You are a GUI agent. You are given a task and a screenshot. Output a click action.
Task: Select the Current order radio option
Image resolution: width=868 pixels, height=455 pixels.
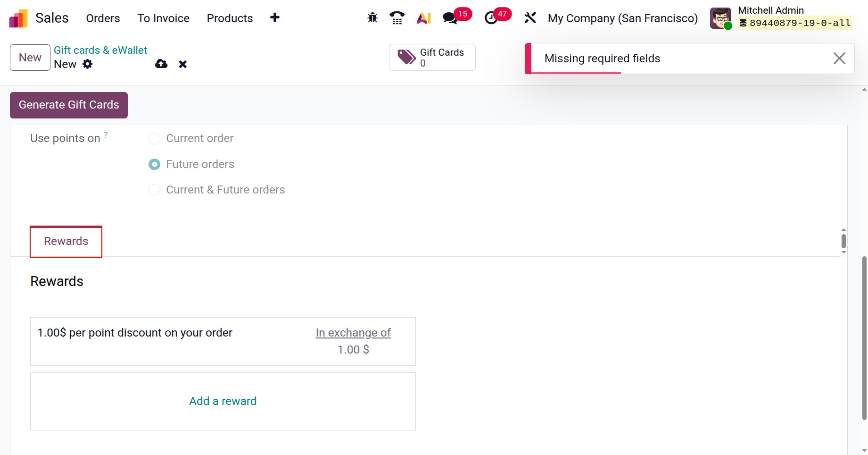[154, 139]
